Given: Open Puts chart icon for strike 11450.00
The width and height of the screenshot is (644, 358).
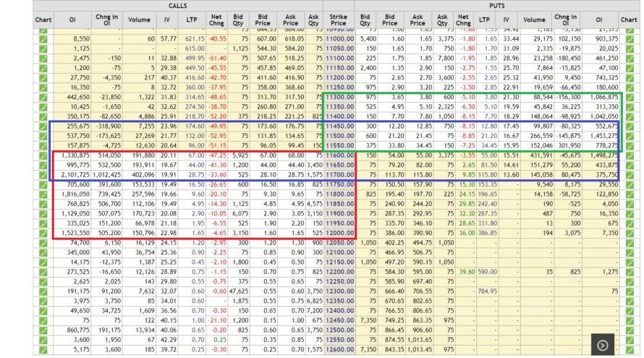Looking at the screenshot, I should 630,127.
